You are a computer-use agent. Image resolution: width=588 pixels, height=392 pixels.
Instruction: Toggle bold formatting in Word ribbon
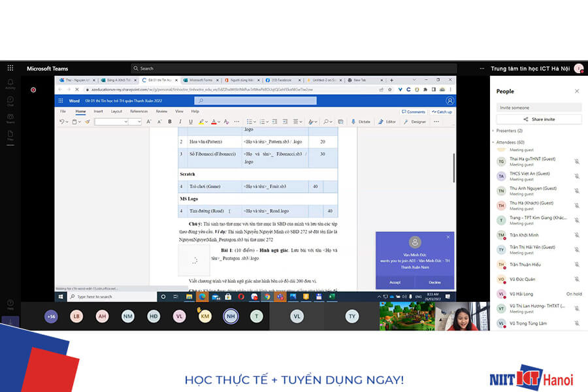point(170,122)
